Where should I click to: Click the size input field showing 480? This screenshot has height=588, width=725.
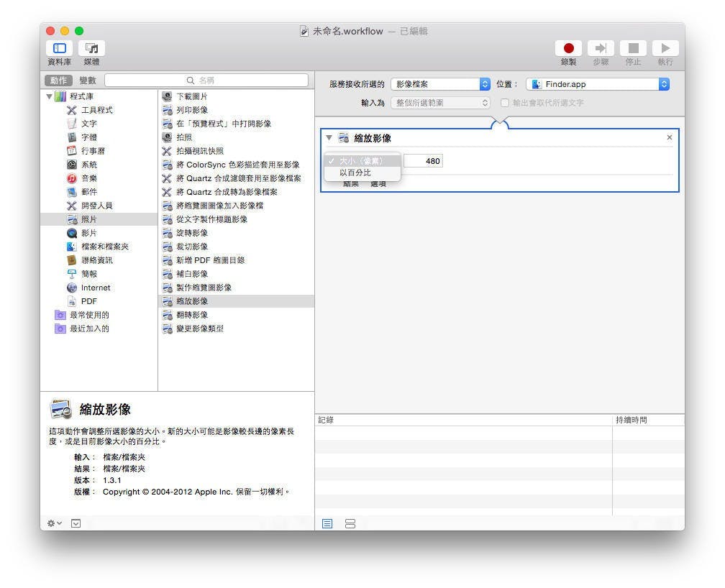[x=423, y=161]
